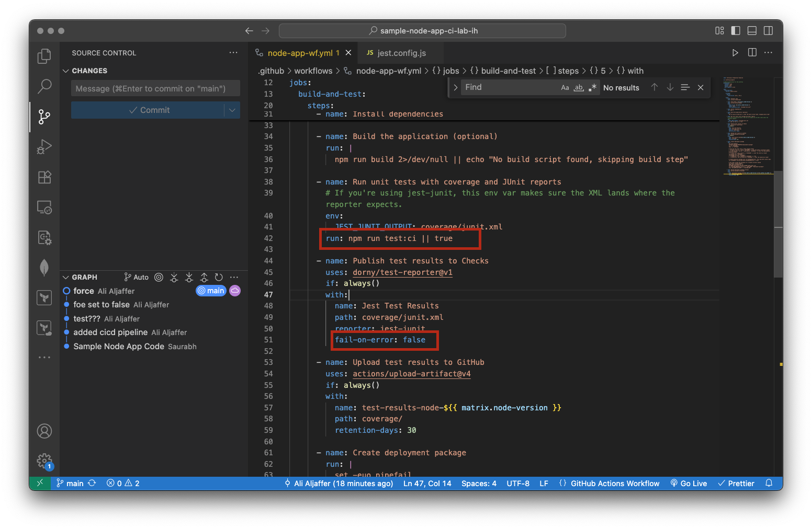The image size is (812, 529).
Task: Toggle whole word matching in Find
Action: click(x=579, y=87)
